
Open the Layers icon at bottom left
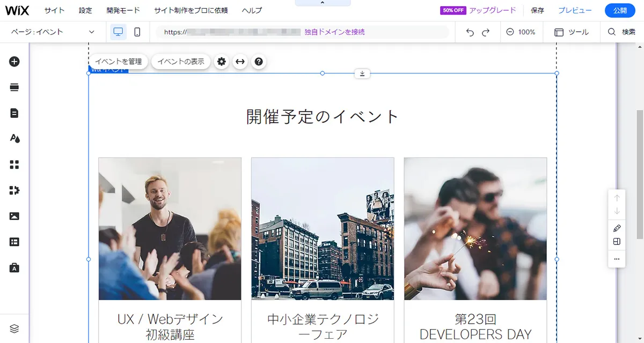point(14,329)
